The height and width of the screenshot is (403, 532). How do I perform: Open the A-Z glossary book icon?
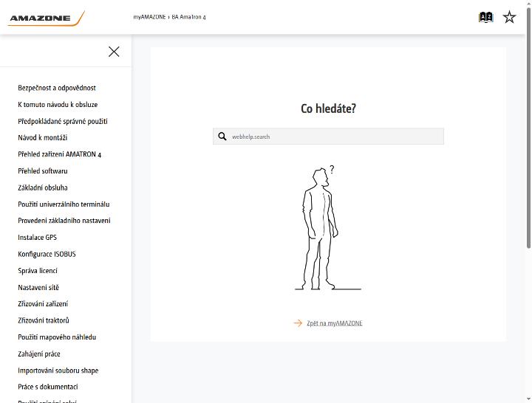[x=485, y=17]
